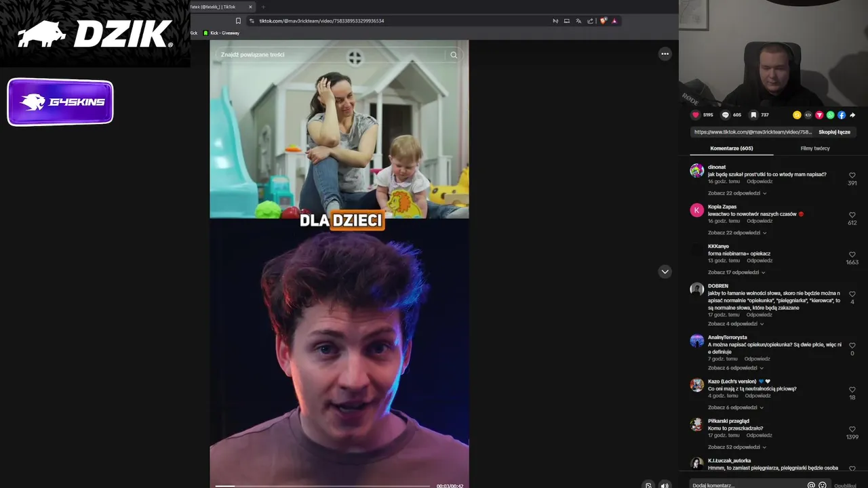Close the TikTok browser tab

pos(250,7)
